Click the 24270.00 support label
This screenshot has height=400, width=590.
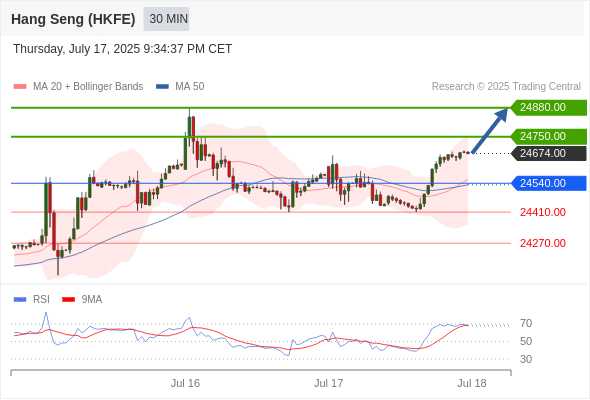tap(543, 243)
